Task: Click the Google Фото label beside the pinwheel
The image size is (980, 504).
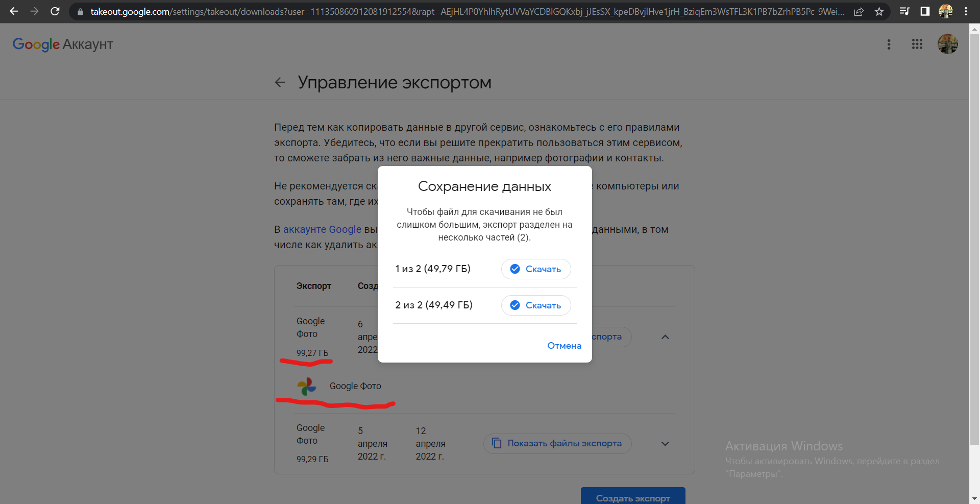Action: point(355,386)
